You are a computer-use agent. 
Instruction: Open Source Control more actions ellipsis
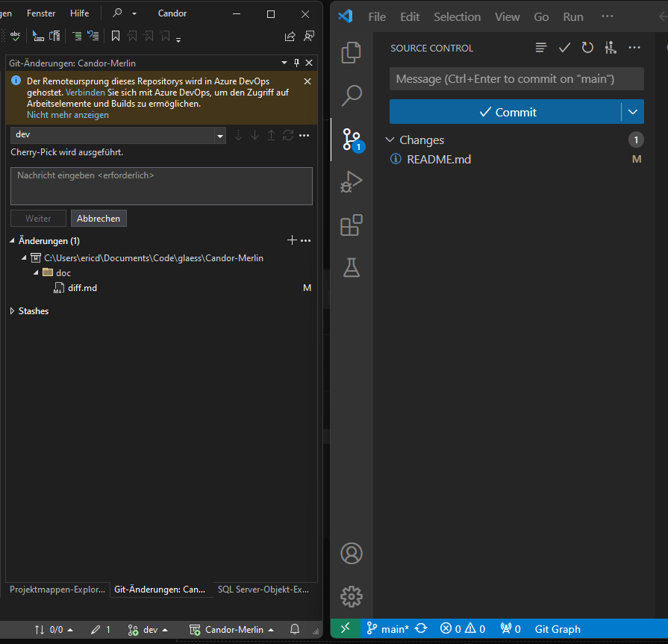pos(634,48)
